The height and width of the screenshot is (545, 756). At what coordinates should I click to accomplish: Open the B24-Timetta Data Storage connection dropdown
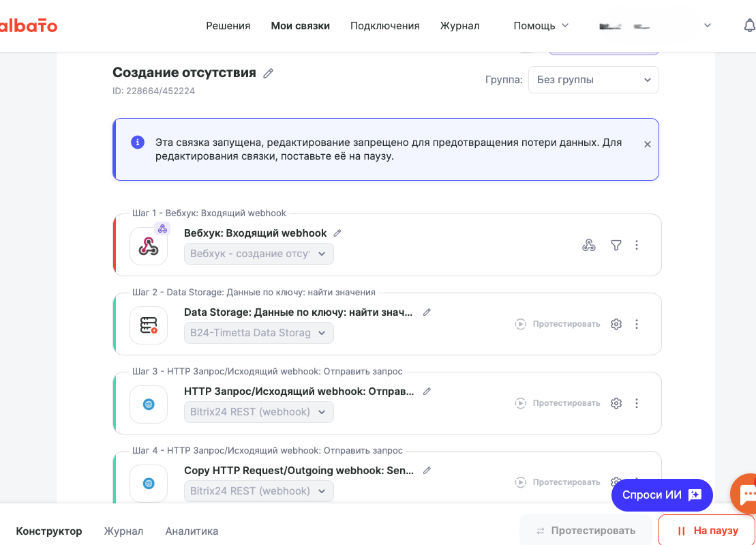pos(259,333)
